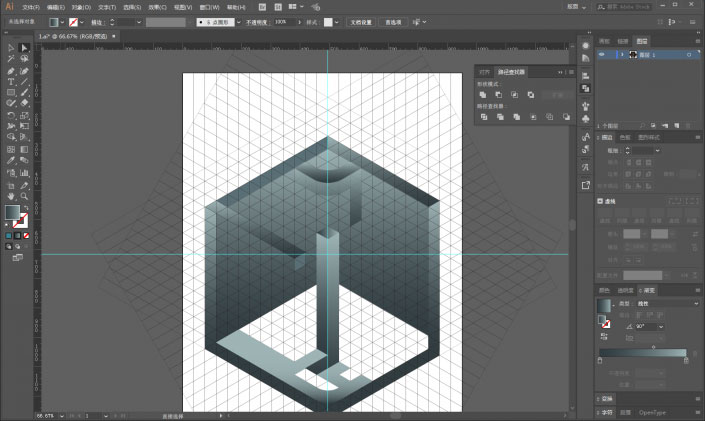The height and width of the screenshot is (421, 705).
Task: Select the Free Transform tool
Action: [x=24, y=126]
